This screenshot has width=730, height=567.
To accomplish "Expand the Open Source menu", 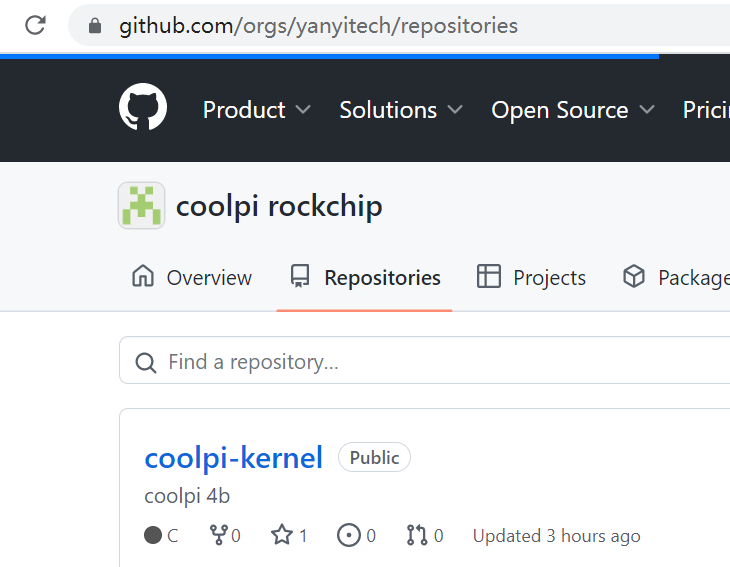I will click(x=573, y=110).
